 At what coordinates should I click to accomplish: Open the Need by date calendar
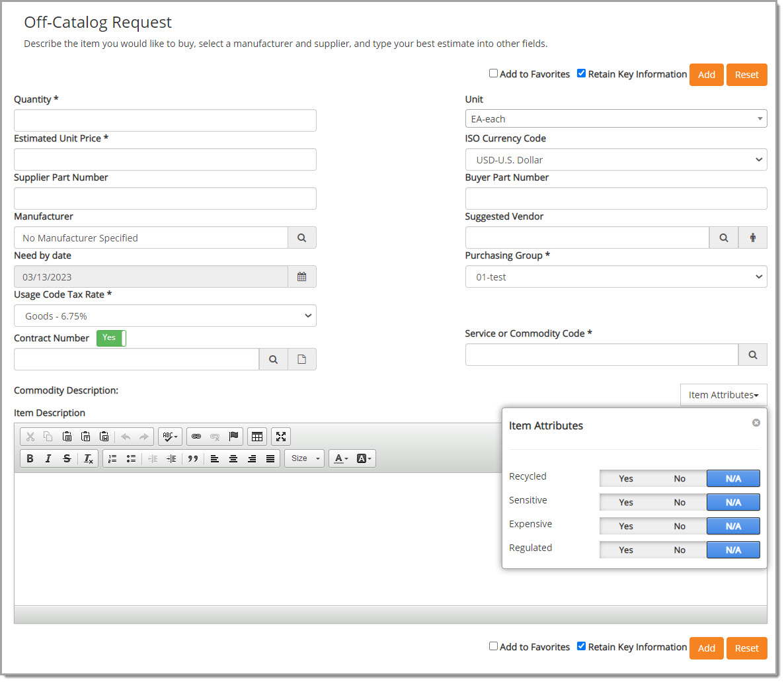(301, 277)
